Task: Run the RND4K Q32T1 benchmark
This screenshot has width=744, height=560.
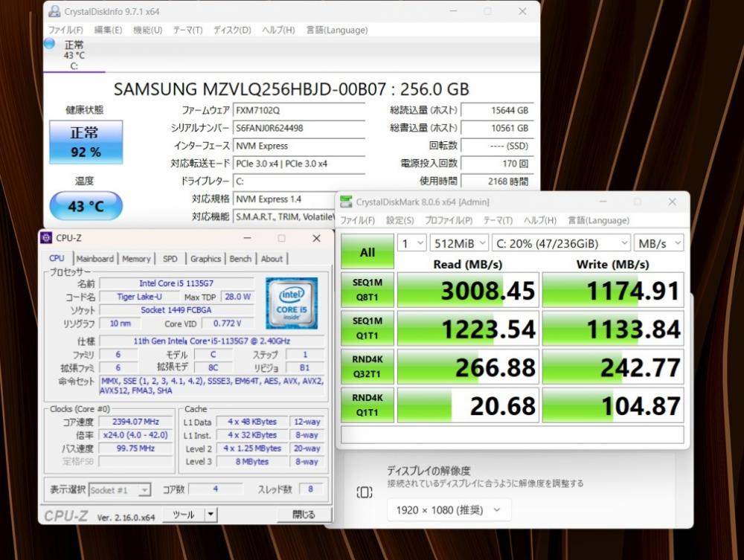Action: point(368,367)
